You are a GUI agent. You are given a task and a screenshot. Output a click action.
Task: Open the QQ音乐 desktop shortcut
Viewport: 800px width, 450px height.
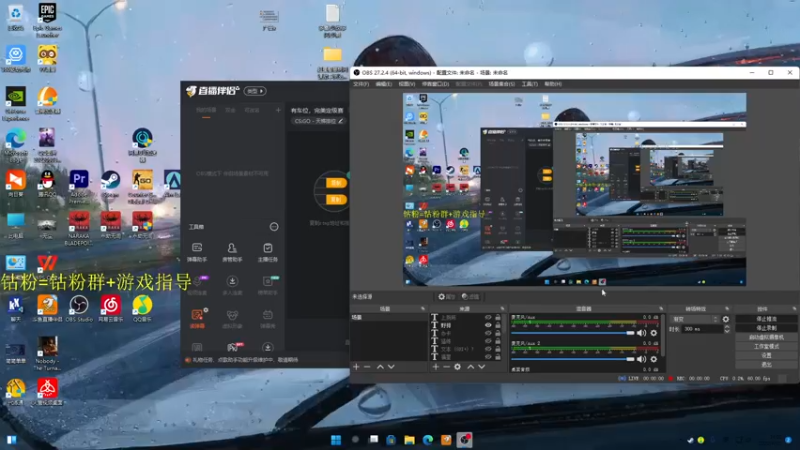142,308
